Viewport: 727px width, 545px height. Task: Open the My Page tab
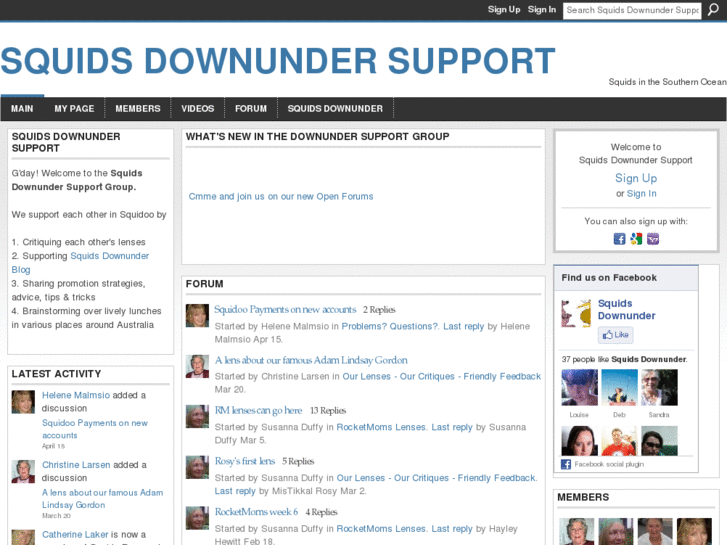[74, 109]
